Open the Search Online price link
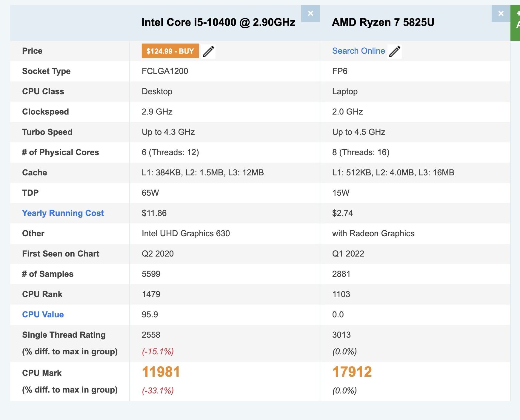 point(359,51)
